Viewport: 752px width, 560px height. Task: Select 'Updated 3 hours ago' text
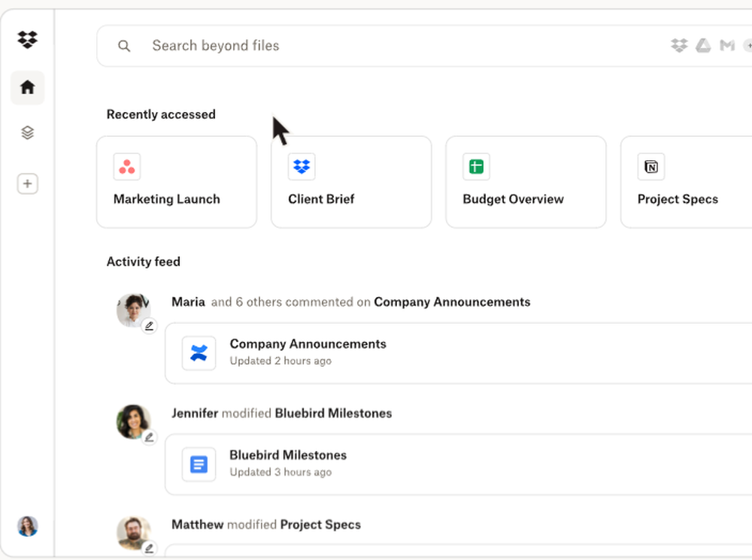click(x=280, y=472)
